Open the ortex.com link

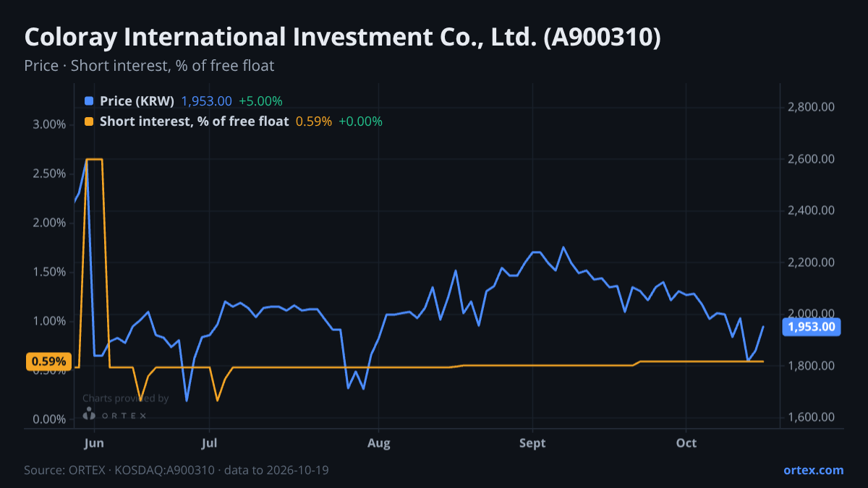[x=814, y=470]
